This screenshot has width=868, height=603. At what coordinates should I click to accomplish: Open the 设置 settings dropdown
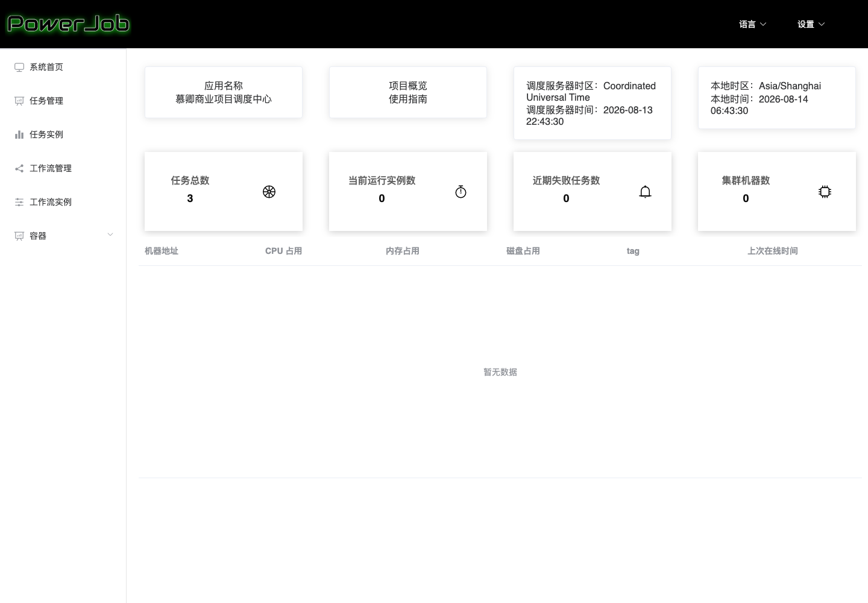point(811,24)
